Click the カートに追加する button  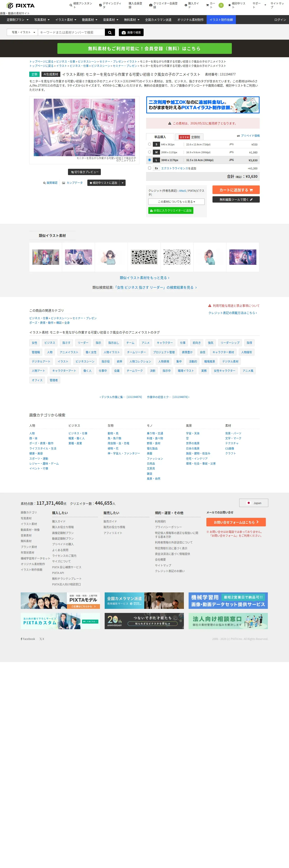pyautogui.click(x=236, y=190)
